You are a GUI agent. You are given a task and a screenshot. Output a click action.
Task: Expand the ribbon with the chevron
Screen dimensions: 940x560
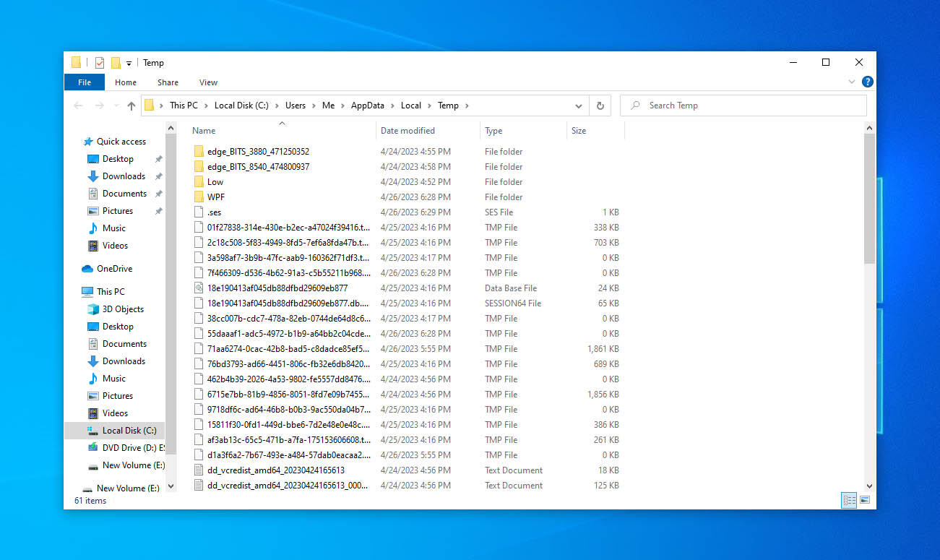pyautogui.click(x=853, y=82)
